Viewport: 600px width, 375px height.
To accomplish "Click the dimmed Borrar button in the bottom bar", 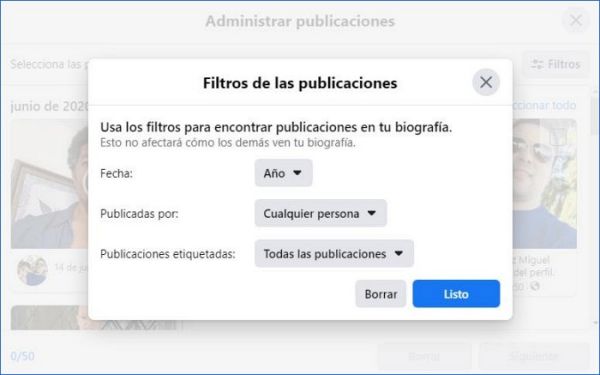I will [424, 356].
